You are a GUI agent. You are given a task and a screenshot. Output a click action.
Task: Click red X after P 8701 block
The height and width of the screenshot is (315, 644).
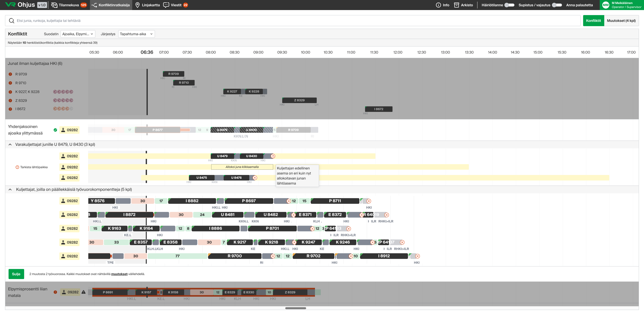pos(312,229)
